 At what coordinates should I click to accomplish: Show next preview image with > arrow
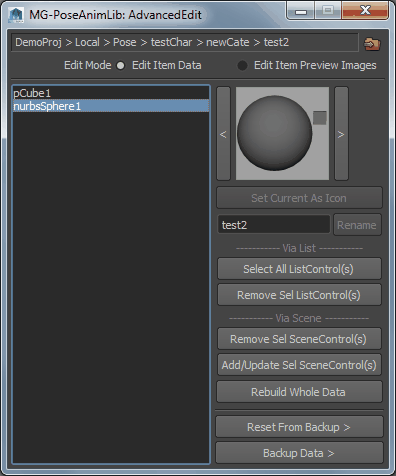click(341, 134)
